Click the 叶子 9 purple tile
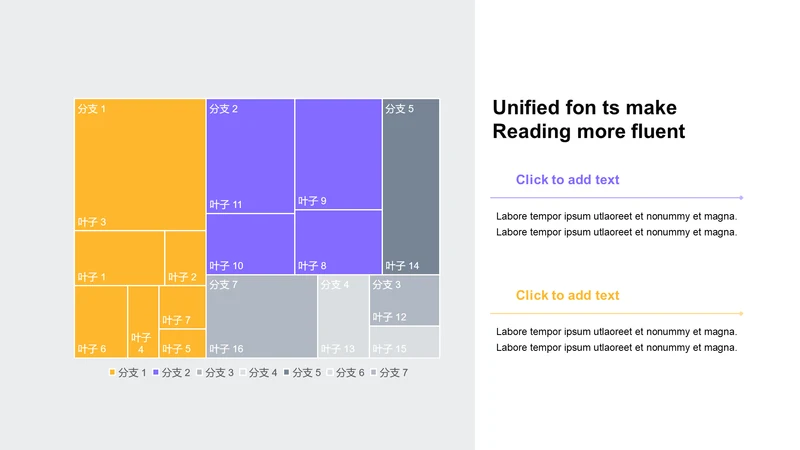The width and height of the screenshot is (800, 450). pyautogui.click(x=338, y=154)
